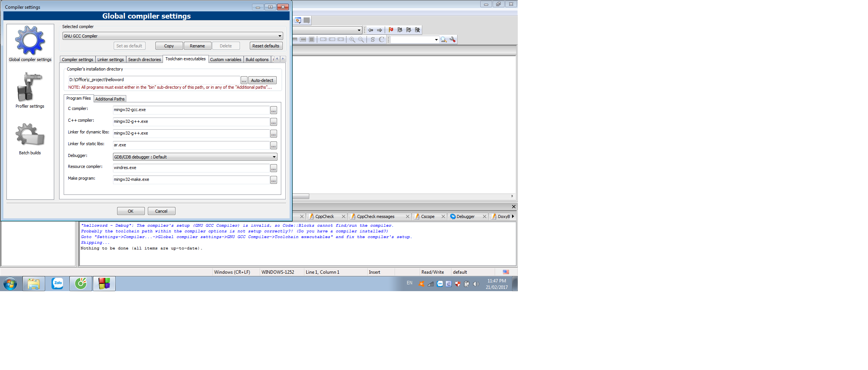The image size is (868, 370).
Task: Open the Cốc Cốc browser taskbar icon
Action: [81, 283]
